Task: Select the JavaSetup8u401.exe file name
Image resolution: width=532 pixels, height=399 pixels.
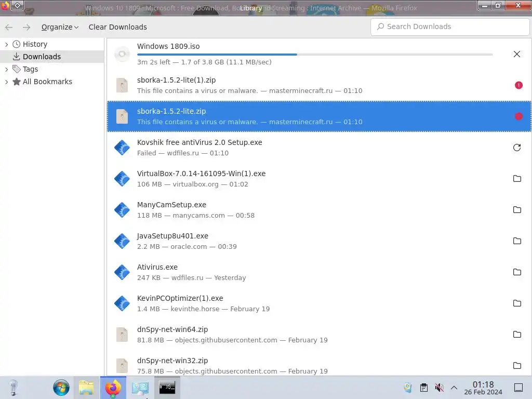Action: tap(172, 236)
